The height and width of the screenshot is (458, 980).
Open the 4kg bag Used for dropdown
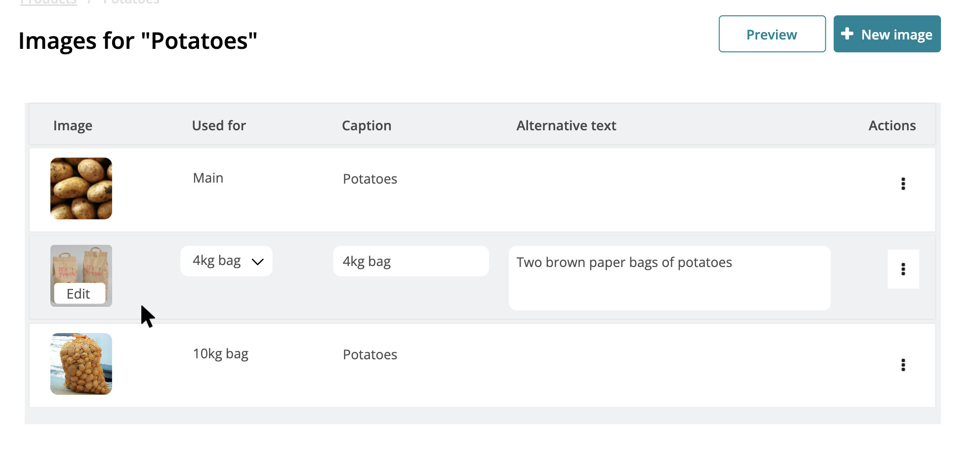point(226,261)
